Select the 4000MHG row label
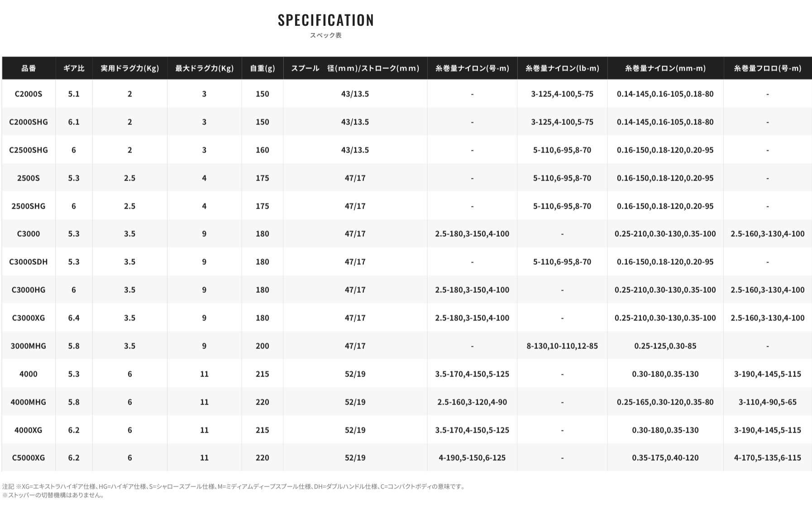 (29, 402)
